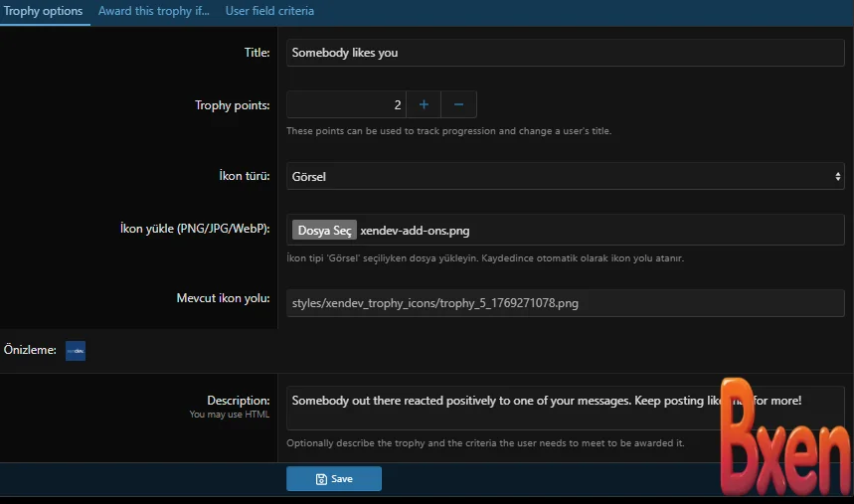Screen dimensions: 854x504
Task: Go to the User field criteria tab
Action: point(269,11)
